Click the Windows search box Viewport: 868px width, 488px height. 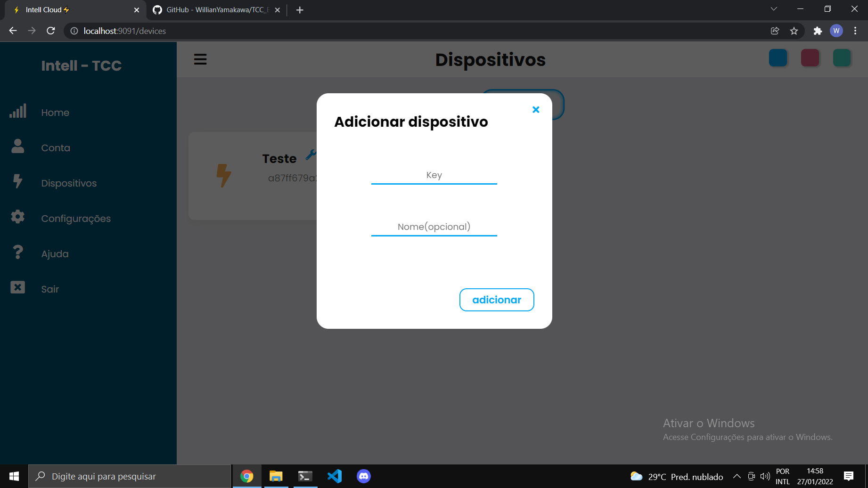click(x=130, y=476)
